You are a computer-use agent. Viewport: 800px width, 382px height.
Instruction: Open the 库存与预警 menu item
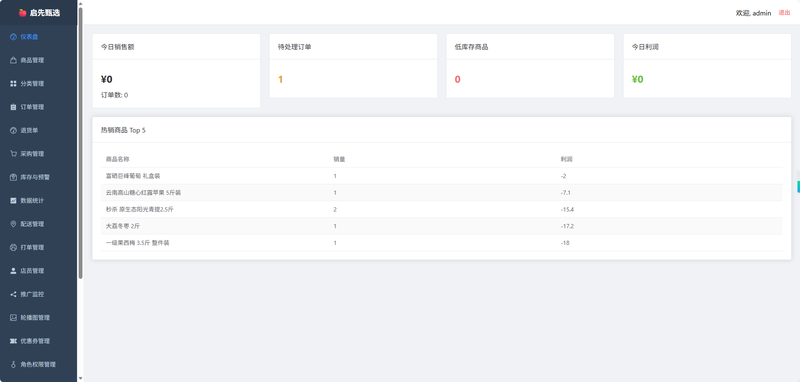click(x=38, y=177)
